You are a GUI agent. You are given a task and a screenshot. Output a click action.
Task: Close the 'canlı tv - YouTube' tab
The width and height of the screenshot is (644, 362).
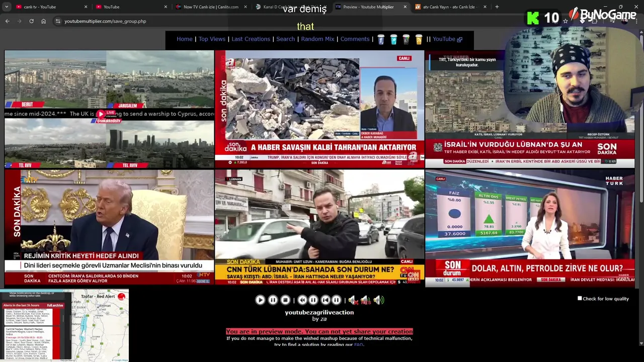(x=86, y=7)
